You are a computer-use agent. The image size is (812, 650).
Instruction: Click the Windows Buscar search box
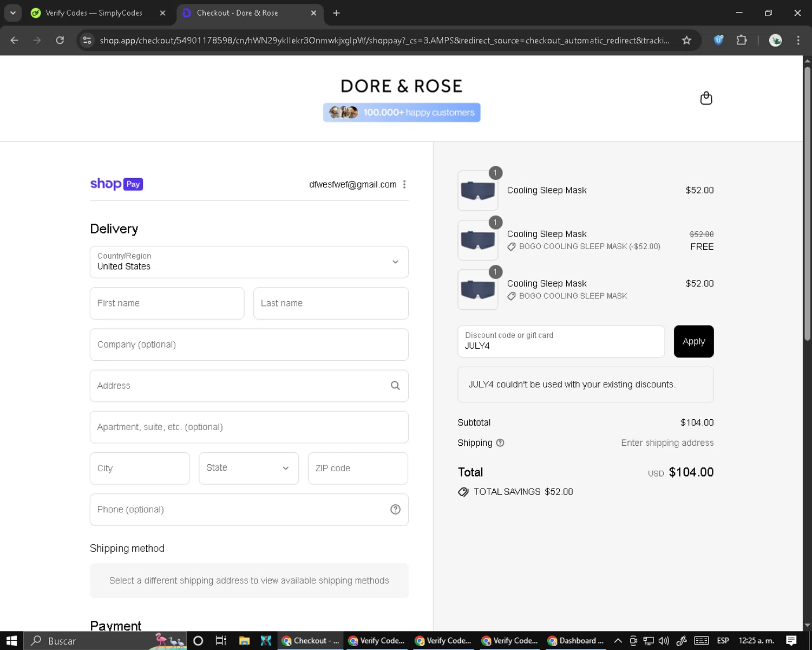pyautogui.click(x=106, y=641)
